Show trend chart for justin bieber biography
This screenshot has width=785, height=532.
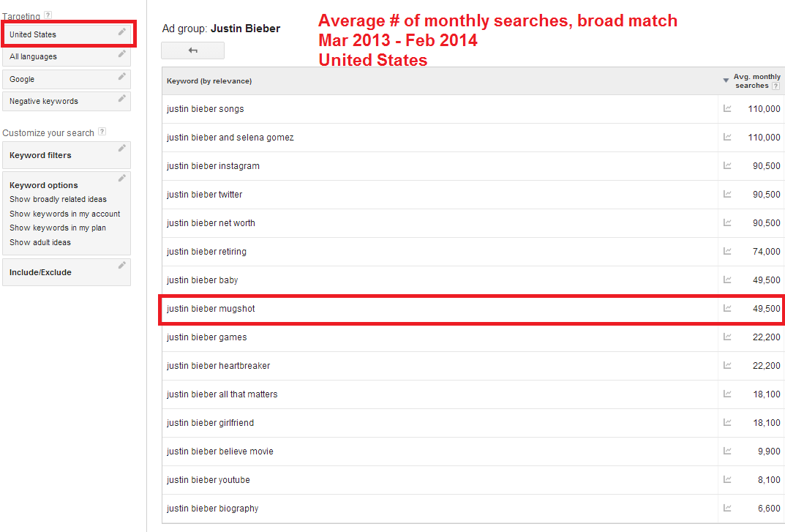click(727, 508)
